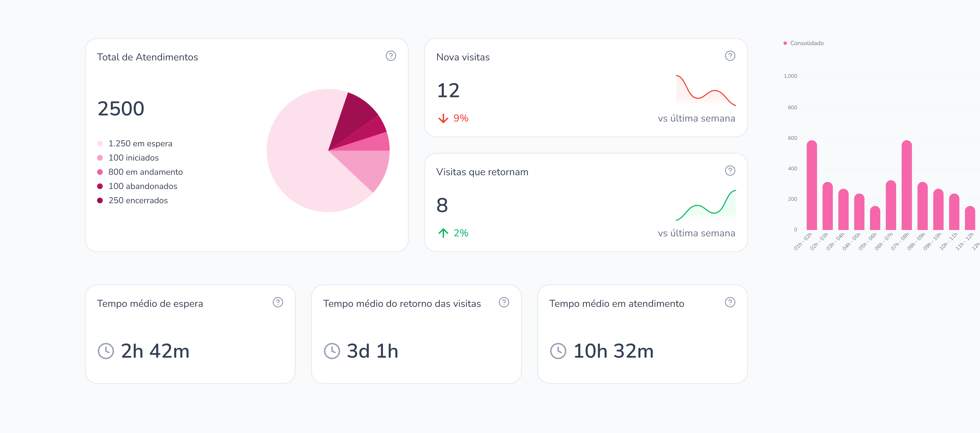Open help tooltip for Nova visitas
Screen dimensions: 980x433
tap(730, 56)
